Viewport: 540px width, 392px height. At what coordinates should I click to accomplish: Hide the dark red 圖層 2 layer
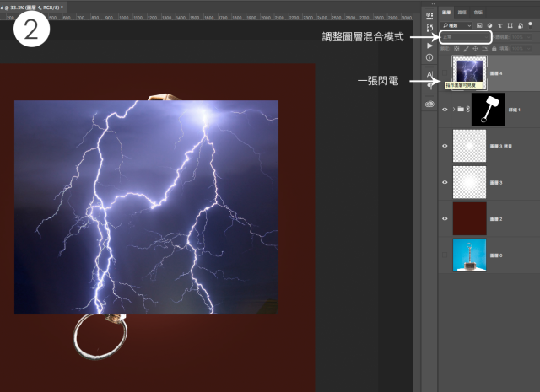445,217
